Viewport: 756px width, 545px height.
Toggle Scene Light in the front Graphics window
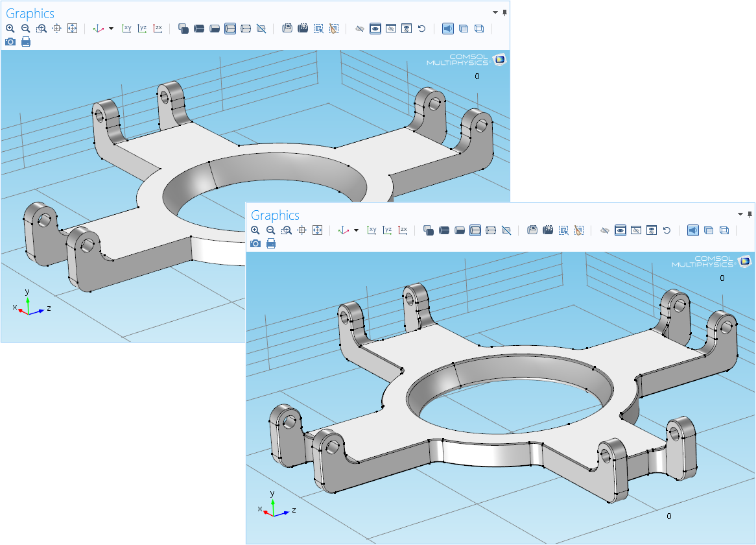693,230
